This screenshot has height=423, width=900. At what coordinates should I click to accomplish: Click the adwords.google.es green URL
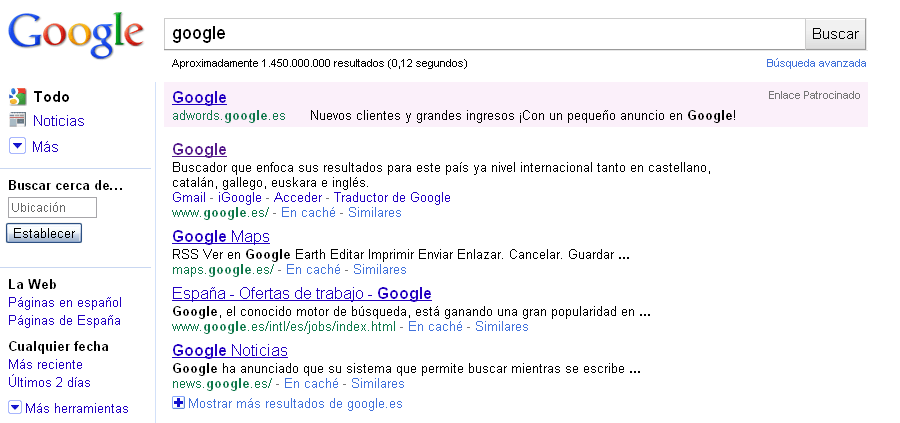tap(229, 116)
